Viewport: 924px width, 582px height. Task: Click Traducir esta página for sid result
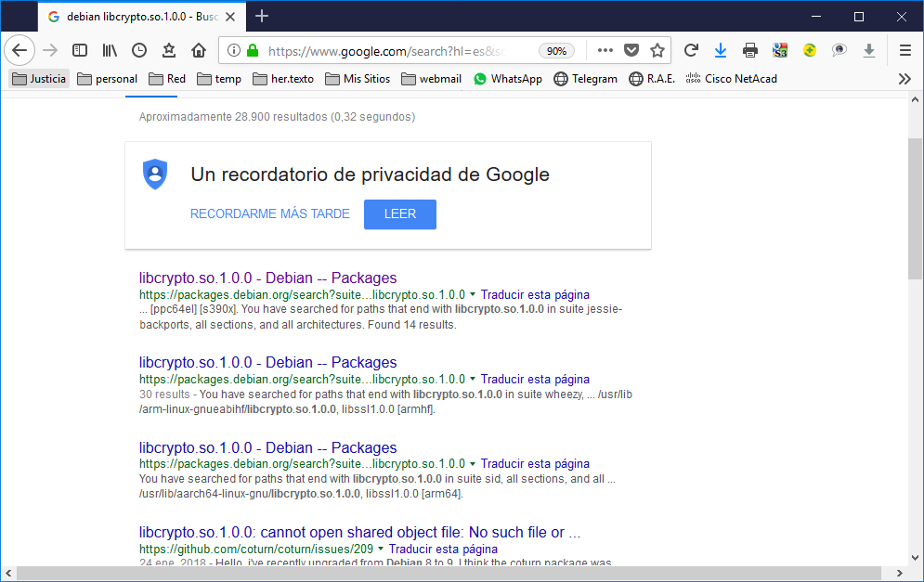click(x=535, y=464)
